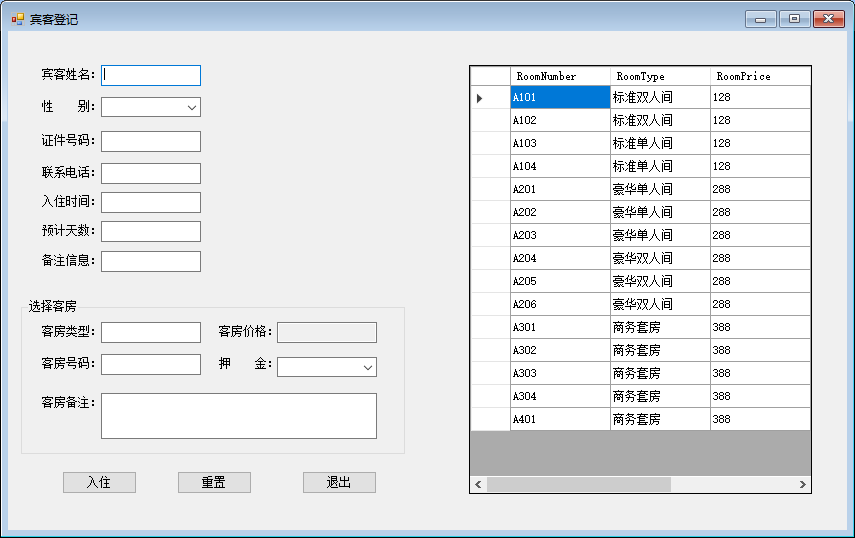Click 标准单人间 in the A103 row
The image size is (855, 538).
(x=660, y=143)
